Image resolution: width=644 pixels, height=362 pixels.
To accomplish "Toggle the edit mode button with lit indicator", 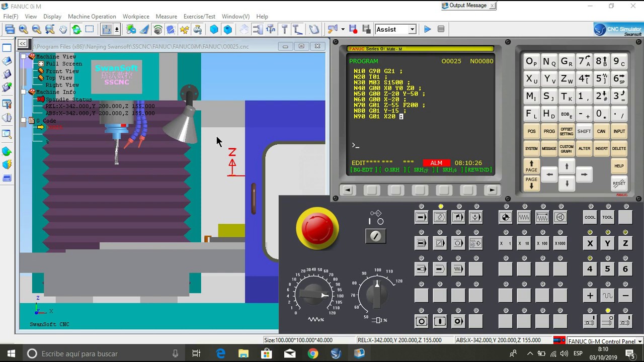I will tap(440, 217).
